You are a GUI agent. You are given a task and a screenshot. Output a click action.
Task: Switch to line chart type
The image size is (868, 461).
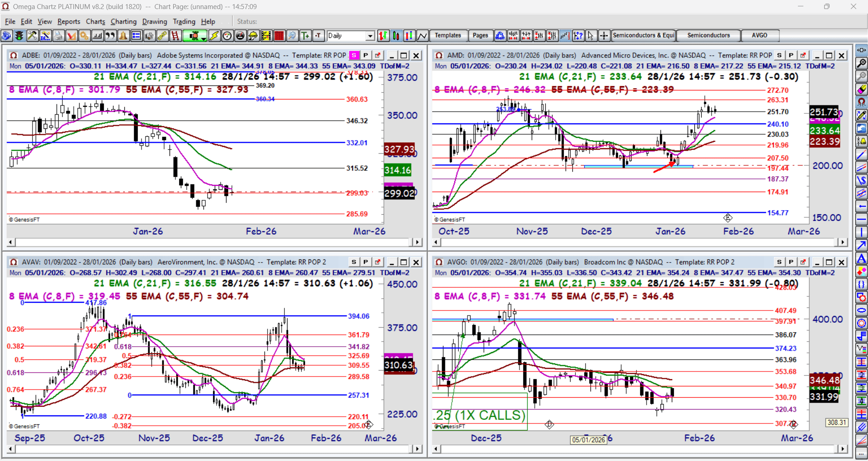422,36
